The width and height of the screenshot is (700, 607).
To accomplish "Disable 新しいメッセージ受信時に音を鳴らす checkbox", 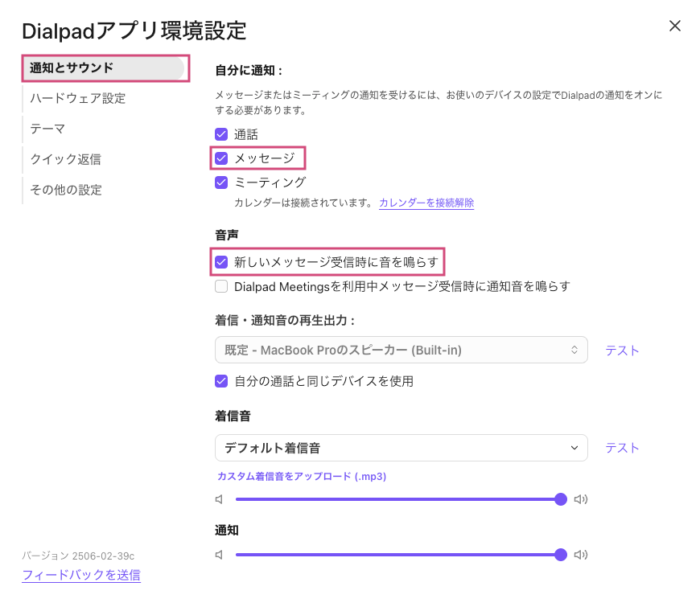I will click(221, 262).
